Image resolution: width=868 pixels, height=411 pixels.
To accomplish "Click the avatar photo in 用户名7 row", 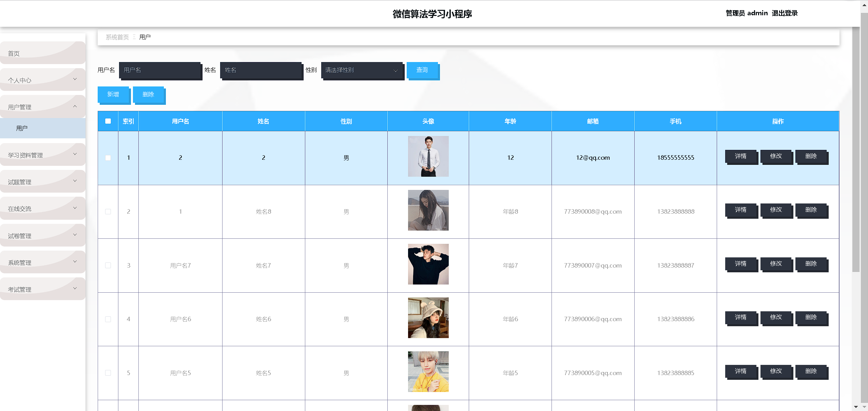I will coord(428,264).
